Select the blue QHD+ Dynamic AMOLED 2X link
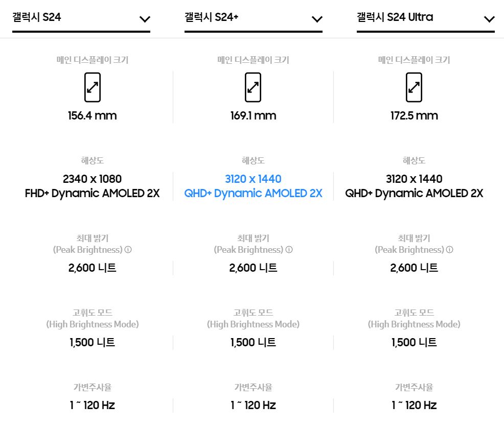The width and height of the screenshot is (504, 429). coord(253,193)
